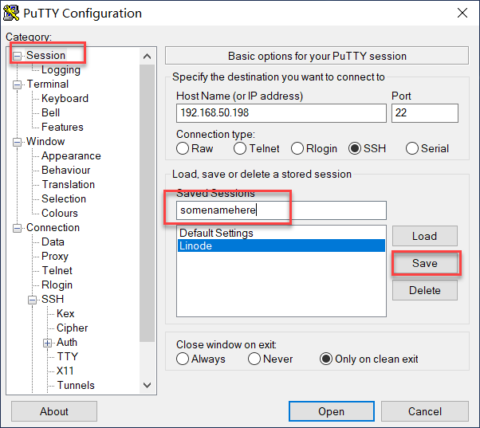Select the Raw connection type
480x428 pixels.
[x=195, y=148]
